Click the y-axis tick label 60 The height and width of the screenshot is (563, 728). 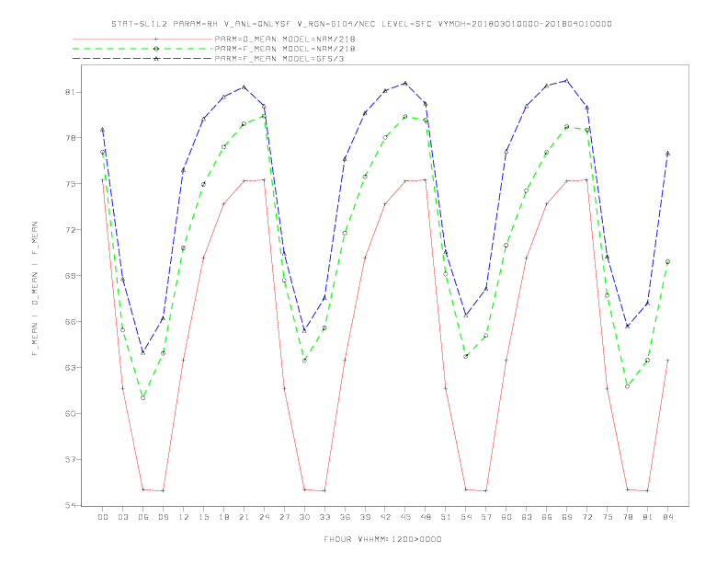point(70,413)
